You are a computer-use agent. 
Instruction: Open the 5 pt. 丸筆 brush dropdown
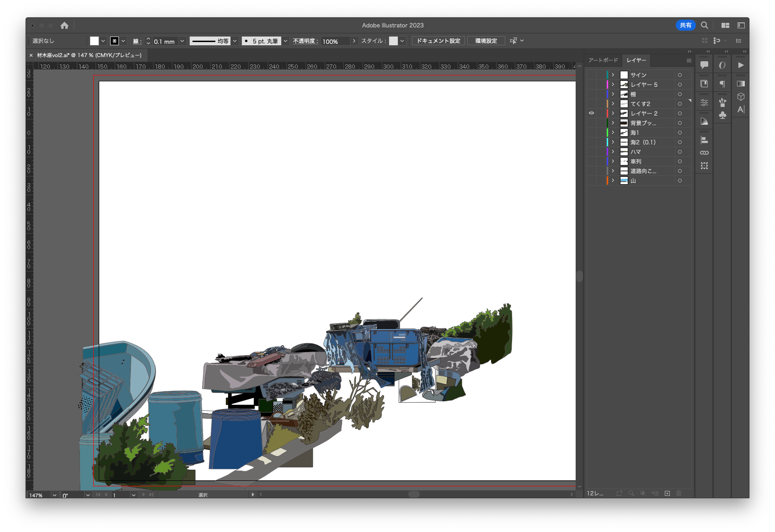[286, 41]
